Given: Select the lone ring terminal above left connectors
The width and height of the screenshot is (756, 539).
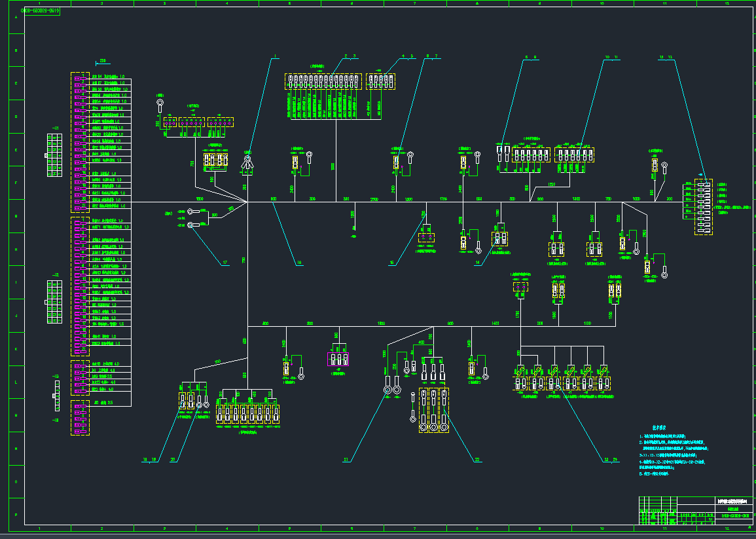Looking at the screenshot, I should pyautogui.click(x=160, y=103).
